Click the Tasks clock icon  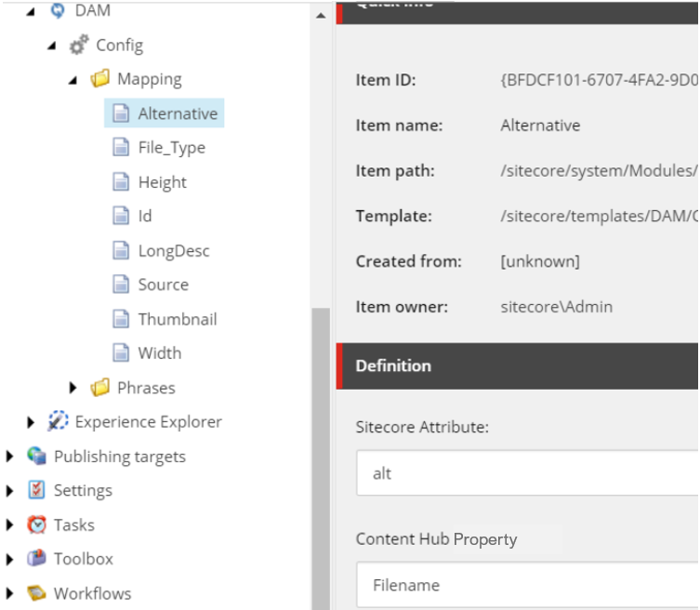coord(37,524)
